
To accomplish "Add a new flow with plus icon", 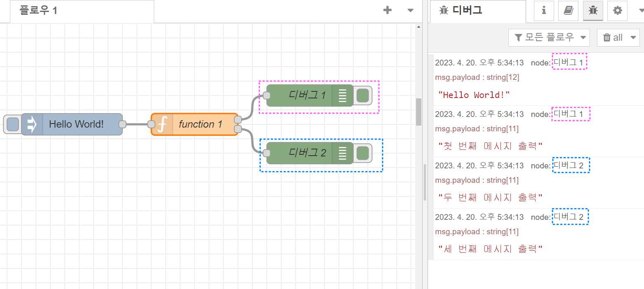I will coord(388,10).
